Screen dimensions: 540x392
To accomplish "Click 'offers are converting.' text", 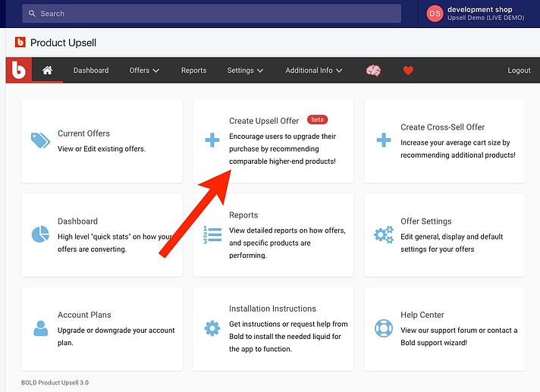I will [92, 249].
